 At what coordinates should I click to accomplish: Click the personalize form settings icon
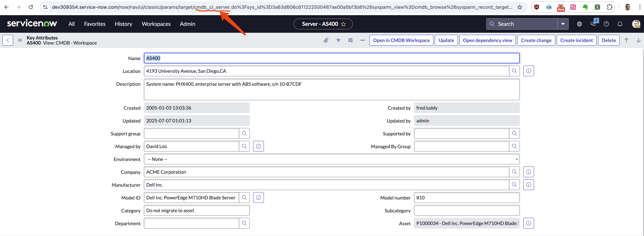350,40
